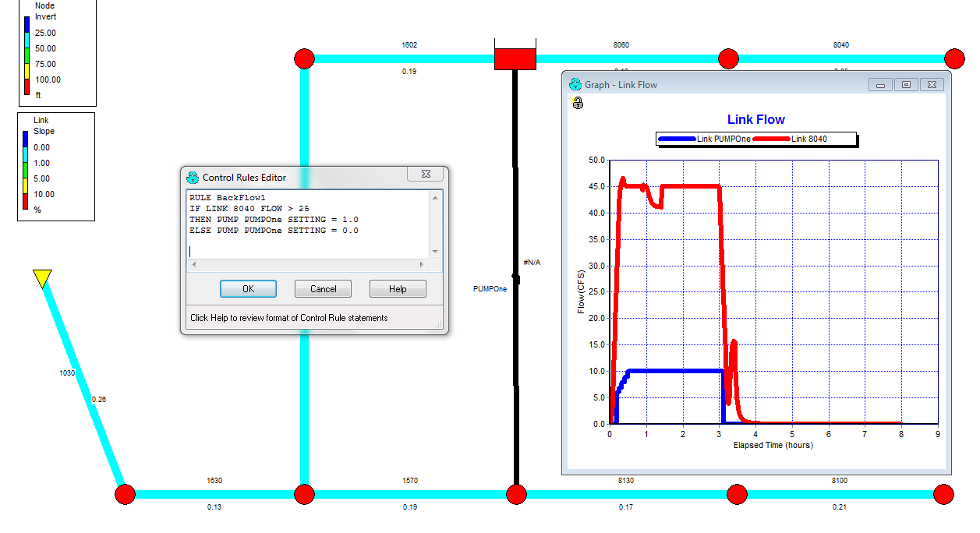This screenshot has width=980, height=533.
Task: Select the junction node below the pump link
Action: click(516, 494)
